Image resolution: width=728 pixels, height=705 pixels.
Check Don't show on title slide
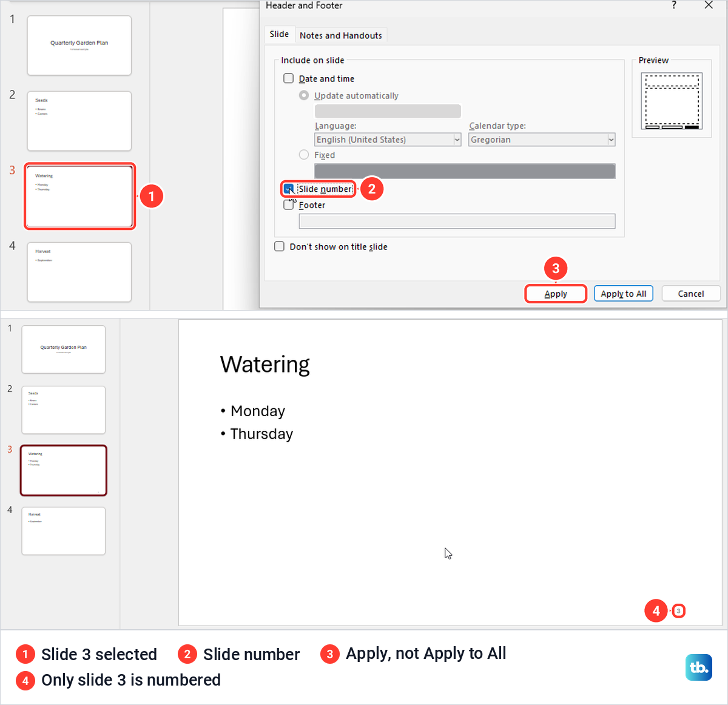280,246
